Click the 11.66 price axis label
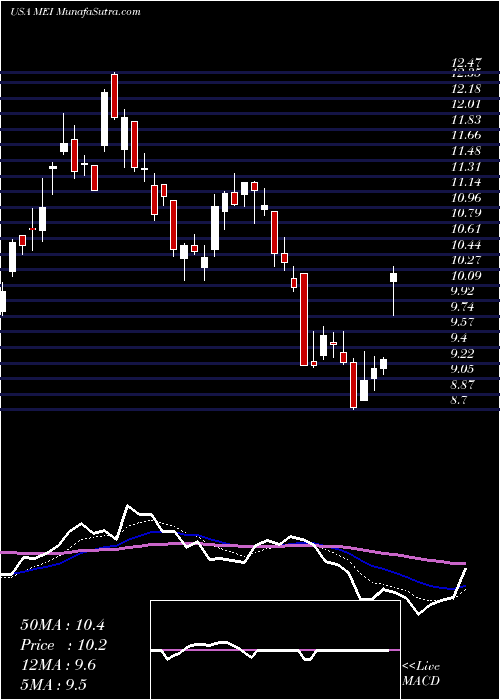This screenshot has height=700, width=500. [x=466, y=135]
